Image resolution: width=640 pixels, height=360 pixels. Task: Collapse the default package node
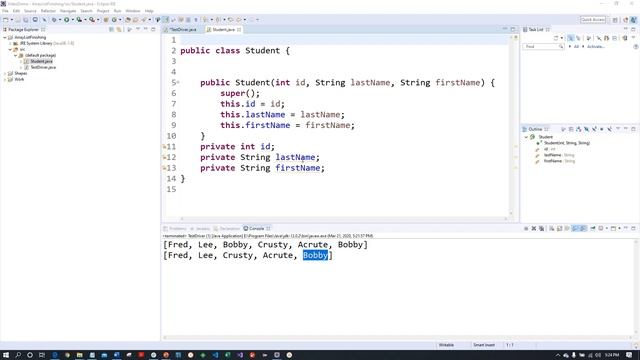[16, 55]
